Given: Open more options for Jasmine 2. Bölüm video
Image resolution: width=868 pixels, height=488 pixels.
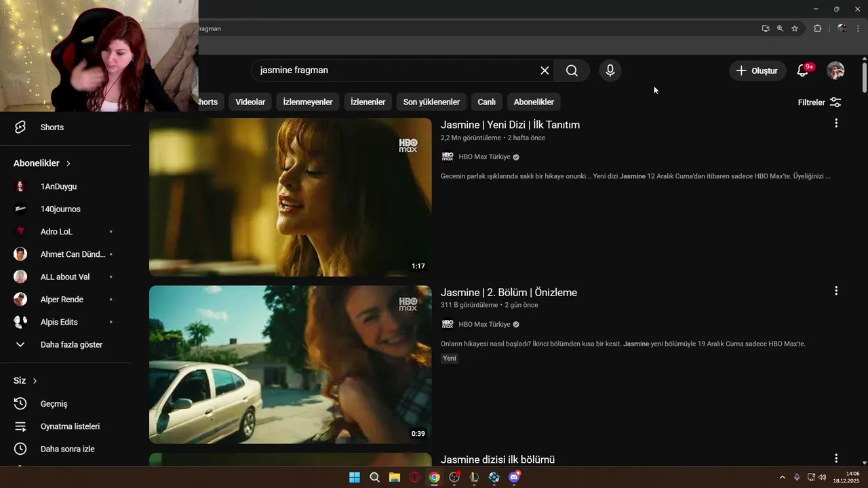Looking at the screenshot, I should [836, 291].
